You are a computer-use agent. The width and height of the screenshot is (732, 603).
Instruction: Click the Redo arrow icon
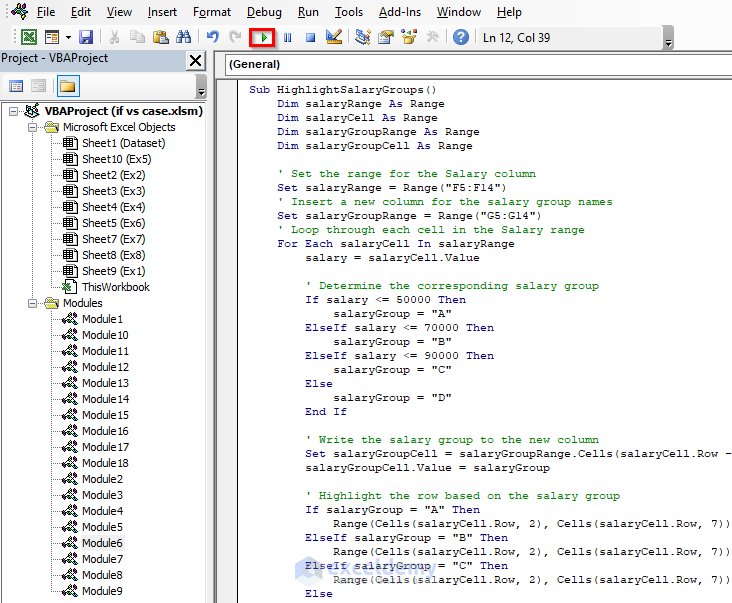(235, 37)
